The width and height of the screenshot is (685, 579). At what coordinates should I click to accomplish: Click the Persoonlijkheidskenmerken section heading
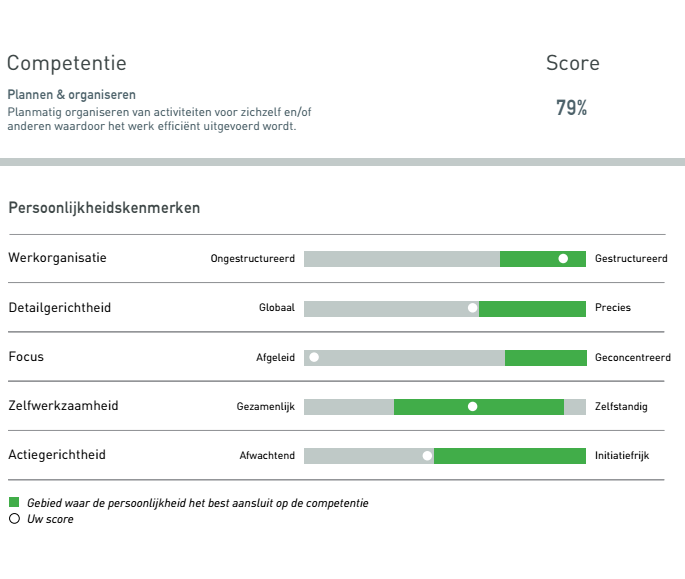104,208
